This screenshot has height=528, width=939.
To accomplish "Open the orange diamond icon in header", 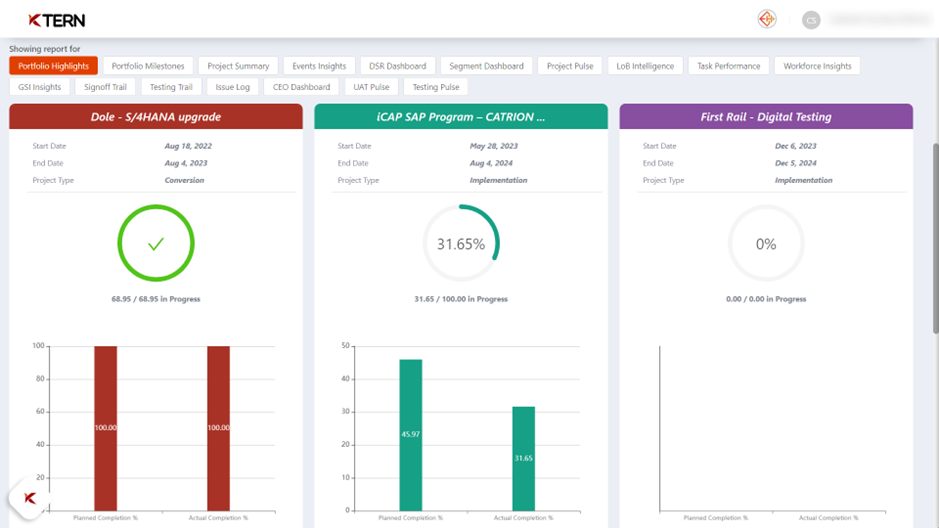I will (x=767, y=19).
